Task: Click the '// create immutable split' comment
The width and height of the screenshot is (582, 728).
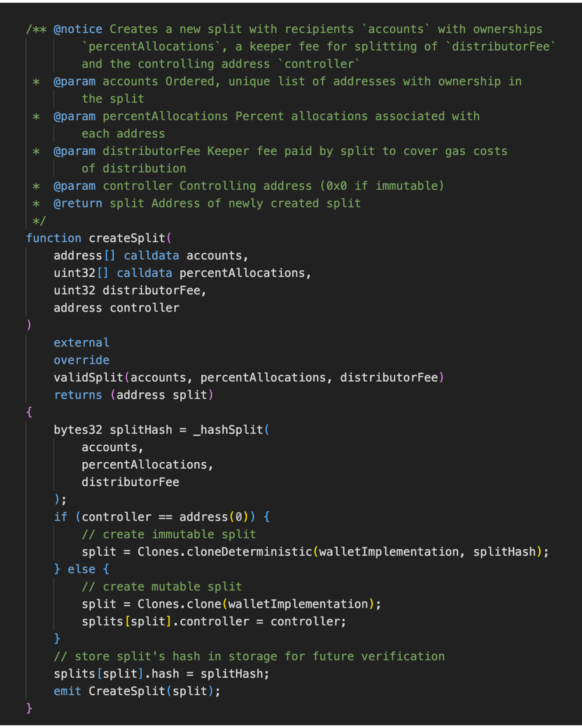Action: (169, 534)
